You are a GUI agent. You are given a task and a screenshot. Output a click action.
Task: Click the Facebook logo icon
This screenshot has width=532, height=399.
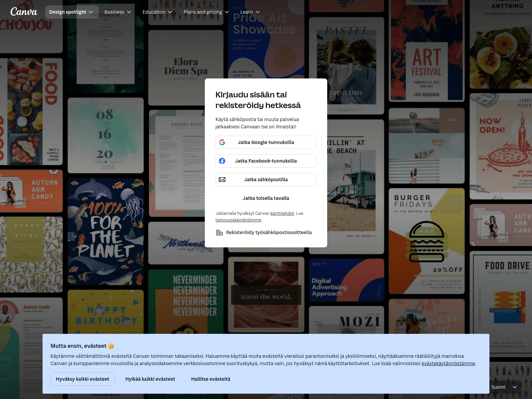(222, 161)
